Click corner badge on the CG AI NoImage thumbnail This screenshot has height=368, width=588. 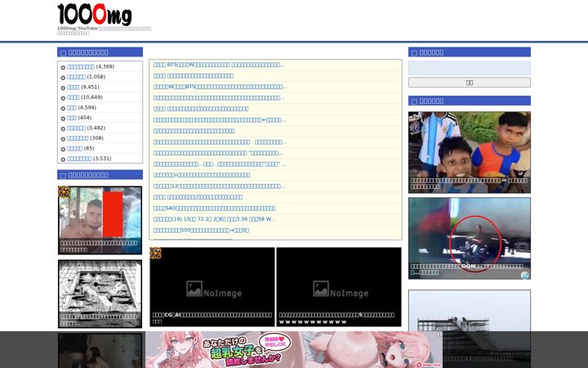click(156, 253)
